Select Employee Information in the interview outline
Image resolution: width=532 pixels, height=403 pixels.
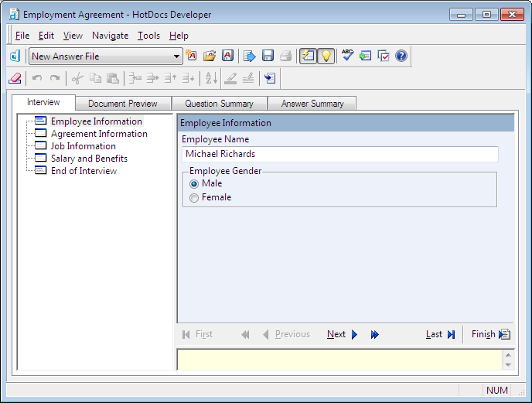tap(97, 121)
